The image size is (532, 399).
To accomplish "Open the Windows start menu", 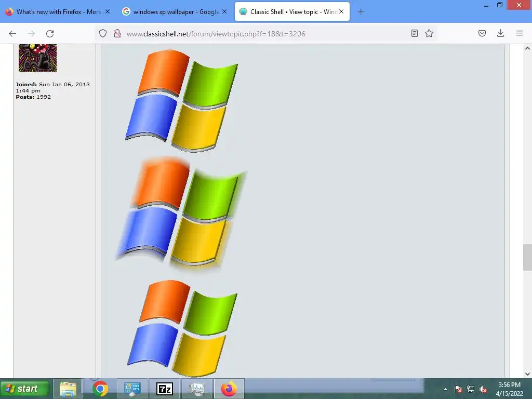I will pyautogui.click(x=24, y=389).
